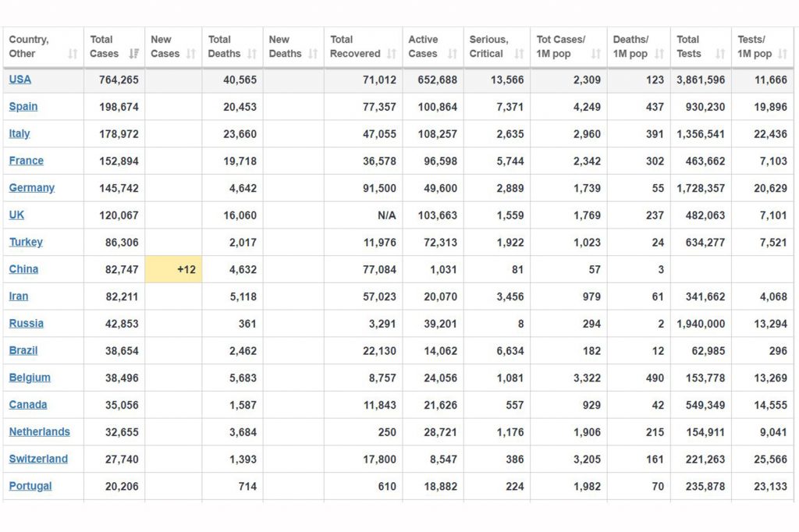Click the Total Tests sort icon
Screen dimensions: 799x532
tap(720, 54)
